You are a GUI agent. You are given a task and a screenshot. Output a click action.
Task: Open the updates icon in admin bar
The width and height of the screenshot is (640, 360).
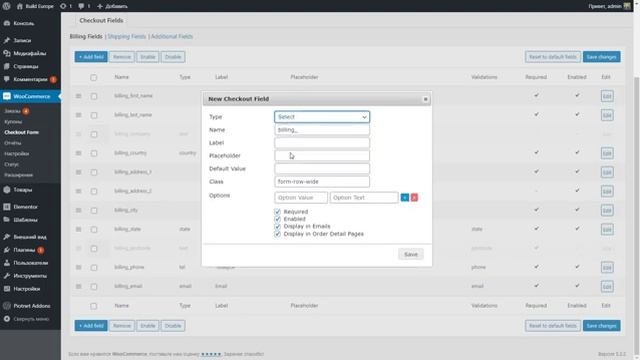(63, 6)
